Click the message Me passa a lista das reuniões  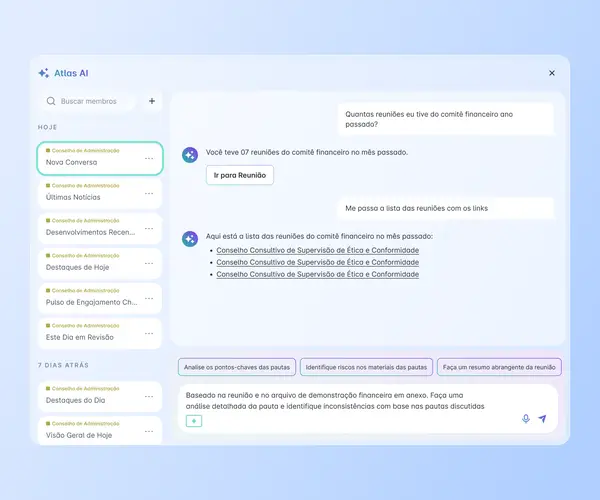(446, 208)
